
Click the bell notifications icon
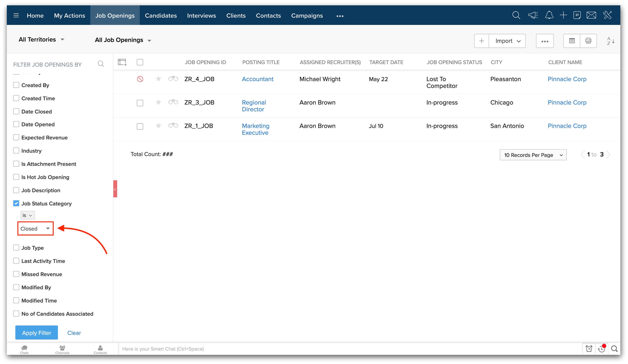pos(549,16)
